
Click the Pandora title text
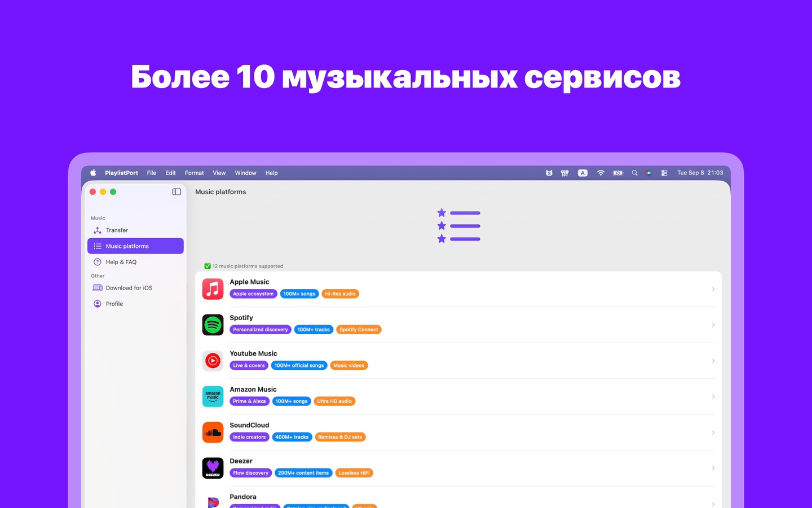pyautogui.click(x=243, y=497)
